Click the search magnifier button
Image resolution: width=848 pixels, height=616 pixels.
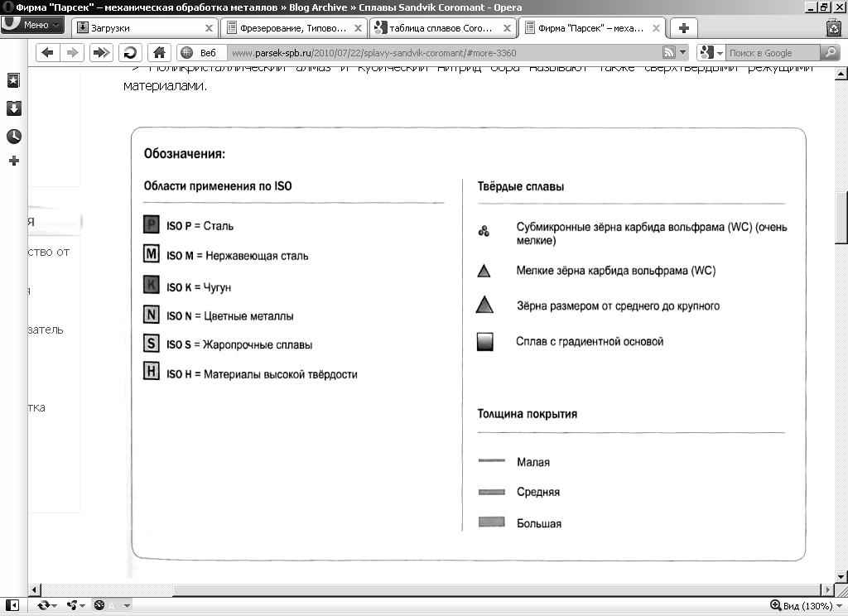pyautogui.click(x=830, y=52)
